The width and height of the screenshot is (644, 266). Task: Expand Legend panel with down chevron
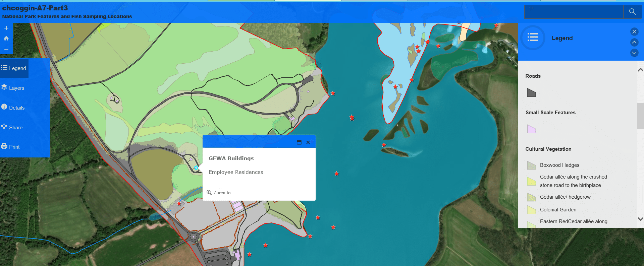click(634, 53)
